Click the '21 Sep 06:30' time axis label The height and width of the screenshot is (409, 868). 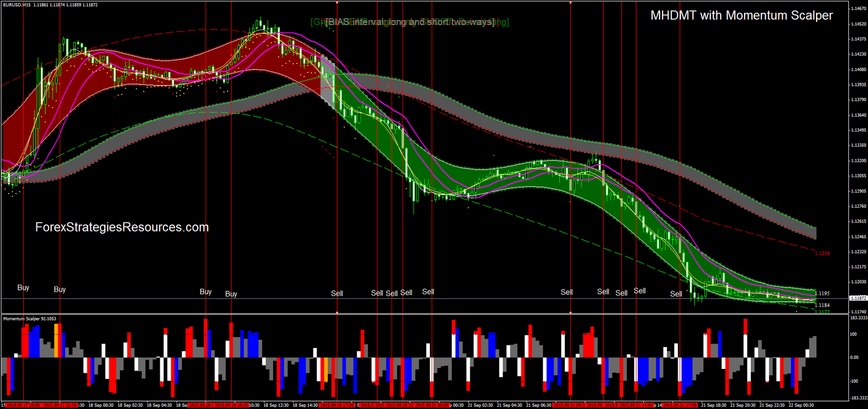pyautogui.click(x=538, y=405)
